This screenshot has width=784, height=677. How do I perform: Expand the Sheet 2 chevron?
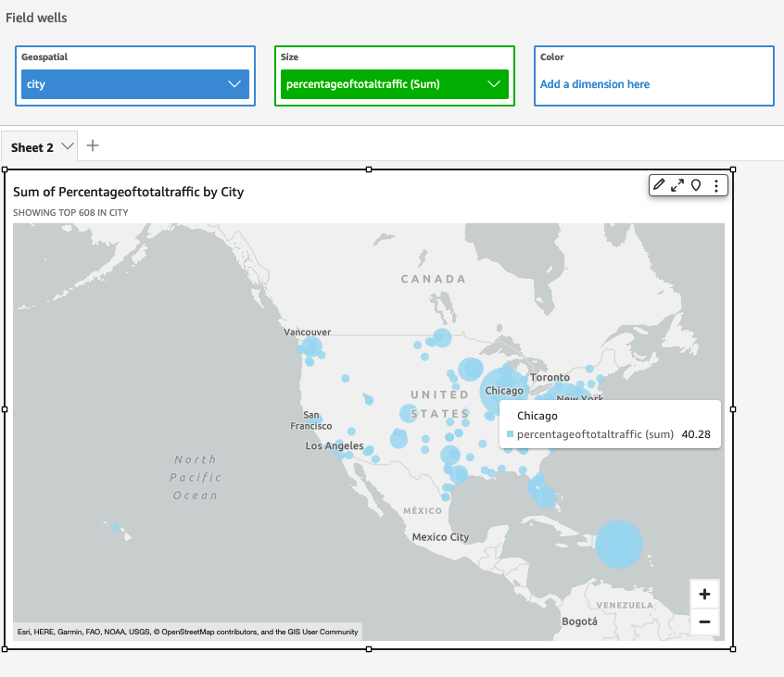(x=65, y=146)
